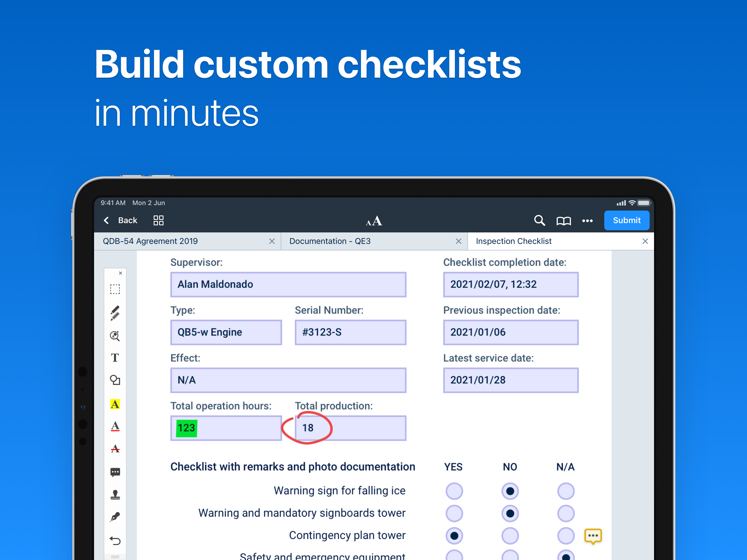Open the thumbnail grid view

pos(158,221)
